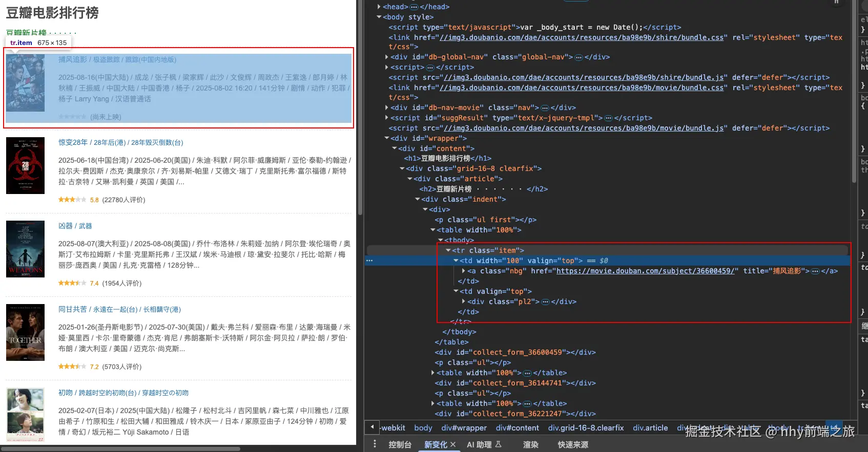This screenshot has width=868, height=452.
Task: Collapse the selected td width 100 node
Action: [456, 261]
